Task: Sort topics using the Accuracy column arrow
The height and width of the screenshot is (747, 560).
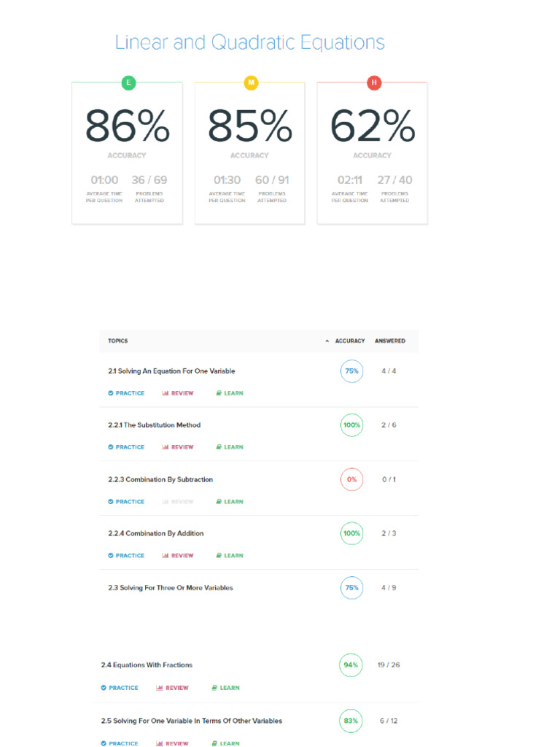Action: point(327,341)
